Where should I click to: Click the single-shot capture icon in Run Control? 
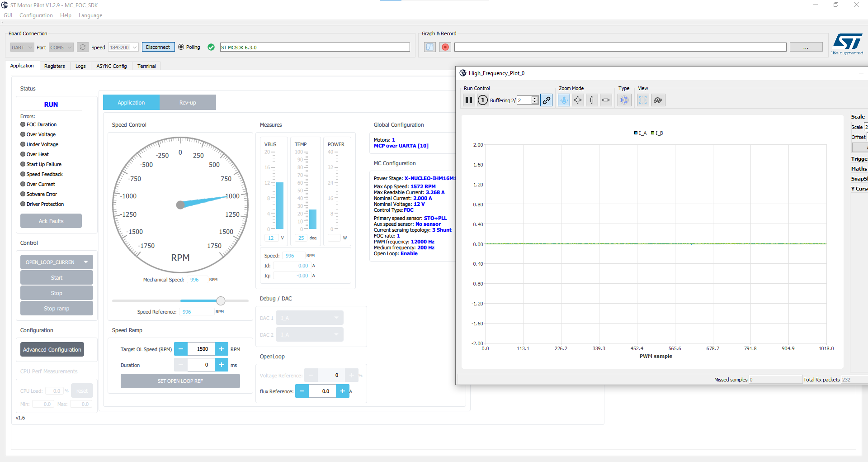pyautogui.click(x=482, y=100)
